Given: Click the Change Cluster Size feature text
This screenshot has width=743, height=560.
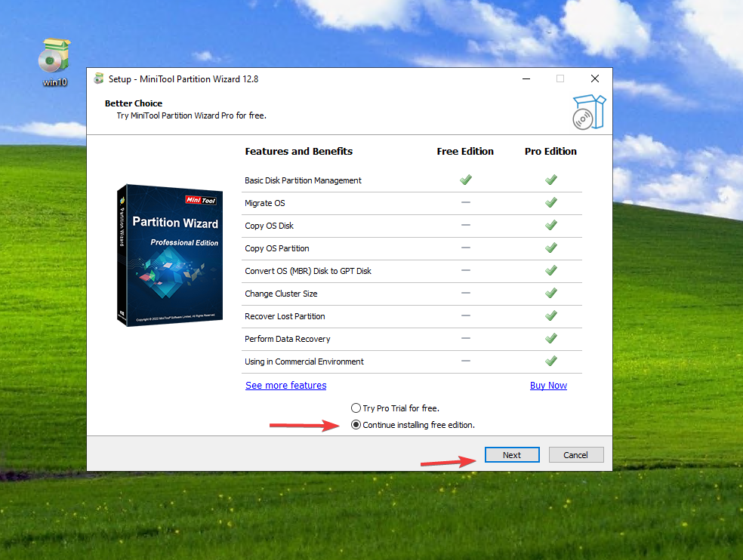Looking at the screenshot, I should pos(281,294).
